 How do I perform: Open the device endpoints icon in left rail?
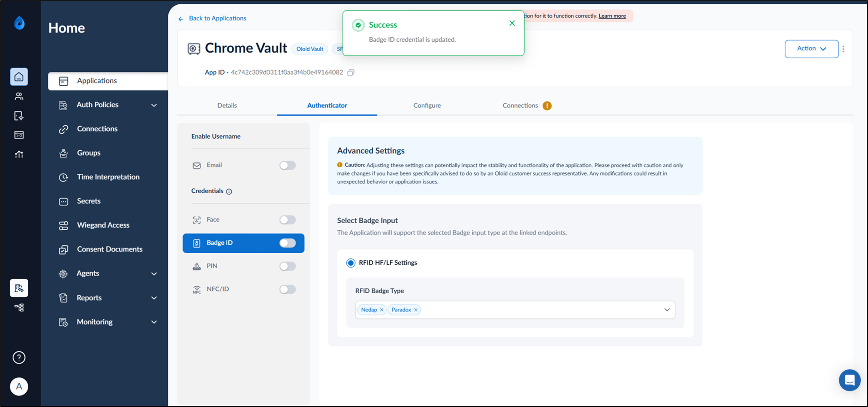click(x=19, y=116)
